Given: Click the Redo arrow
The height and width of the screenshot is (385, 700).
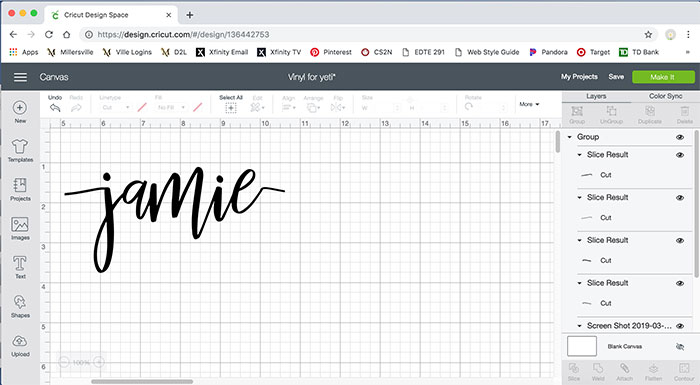Looking at the screenshot, I should click(76, 108).
